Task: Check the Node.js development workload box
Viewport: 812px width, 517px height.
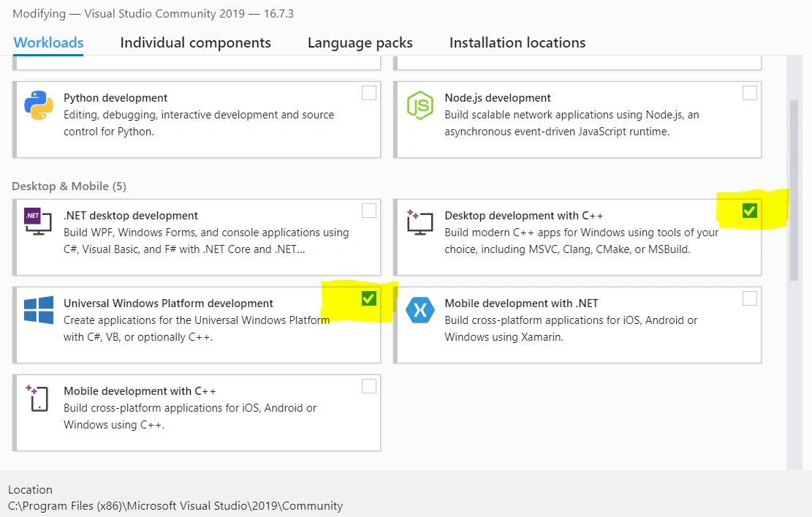Action: tap(749, 93)
